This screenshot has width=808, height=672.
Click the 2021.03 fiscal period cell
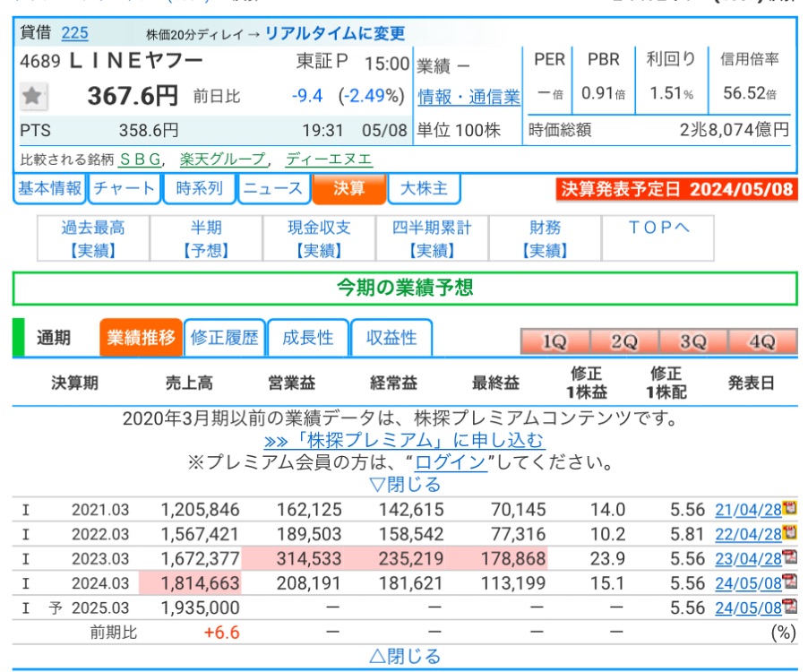pyautogui.click(x=100, y=510)
